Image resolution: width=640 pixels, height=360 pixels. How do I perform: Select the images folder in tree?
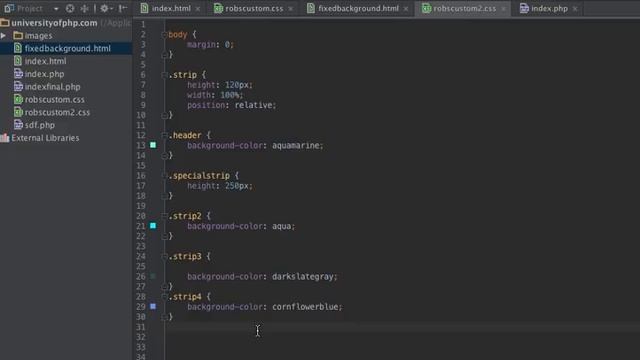pyautogui.click(x=38, y=36)
